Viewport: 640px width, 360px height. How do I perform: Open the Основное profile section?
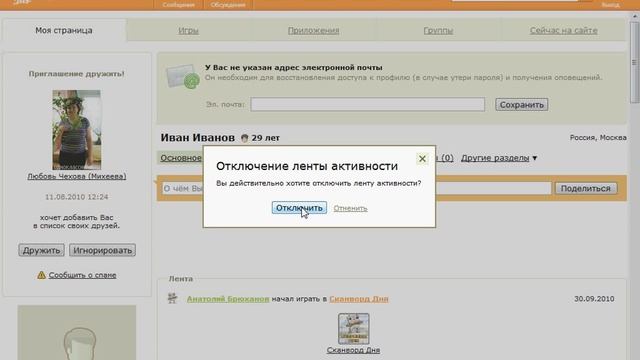point(180,158)
